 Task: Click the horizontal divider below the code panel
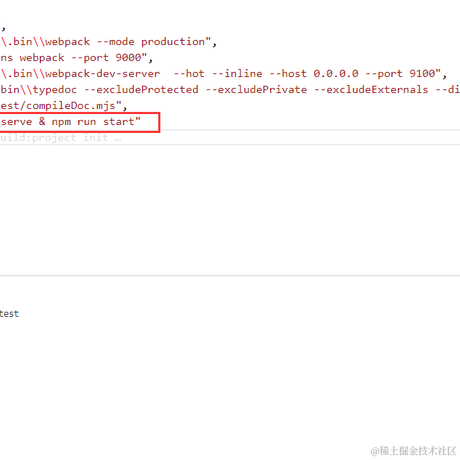(x=230, y=276)
